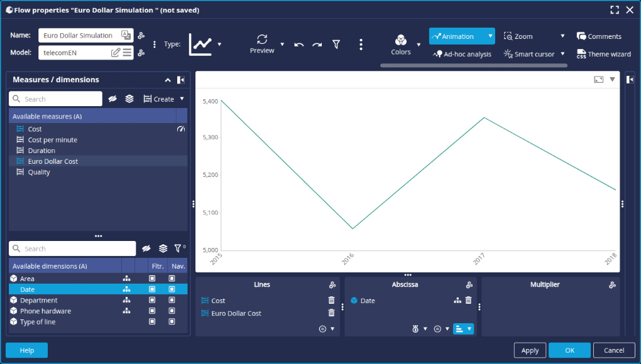
Task: Toggle navigation checkbox for Type of line
Action: point(178,322)
